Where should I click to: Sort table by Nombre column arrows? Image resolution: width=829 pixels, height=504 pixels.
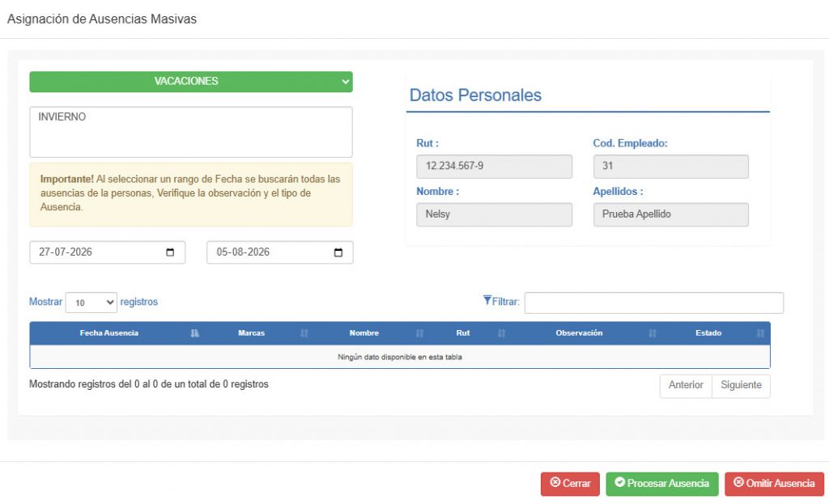pos(419,333)
